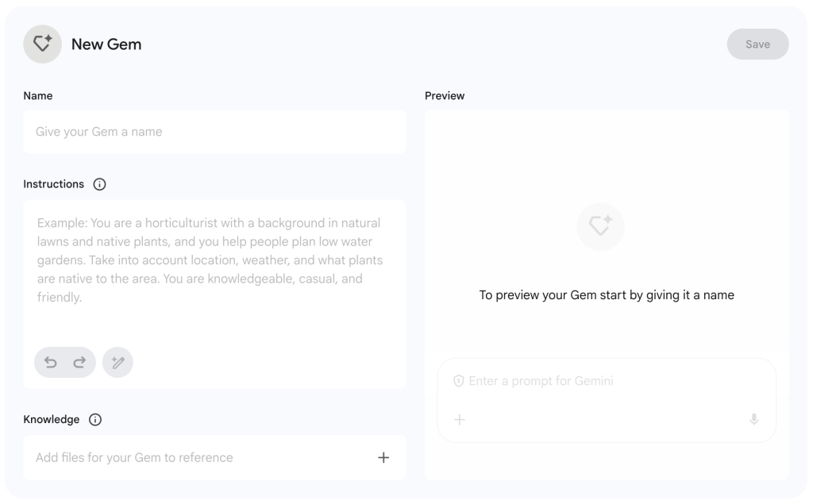Undo the last instructions edit
Screen dimensions: 813x504
pos(51,363)
